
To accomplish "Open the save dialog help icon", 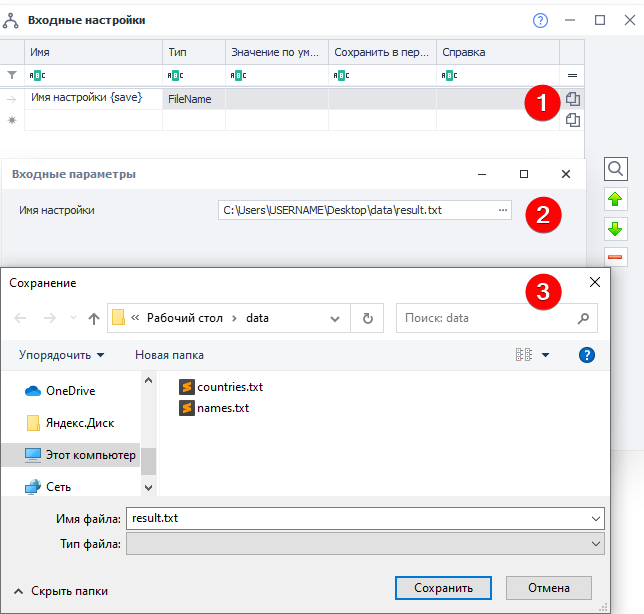I will pyautogui.click(x=587, y=355).
